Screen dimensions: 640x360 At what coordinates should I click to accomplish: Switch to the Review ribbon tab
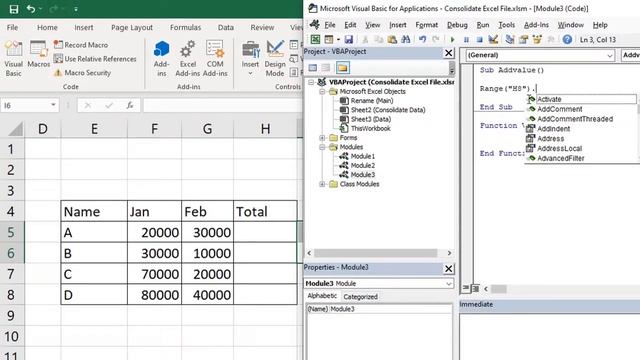click(x=262, y=27)
